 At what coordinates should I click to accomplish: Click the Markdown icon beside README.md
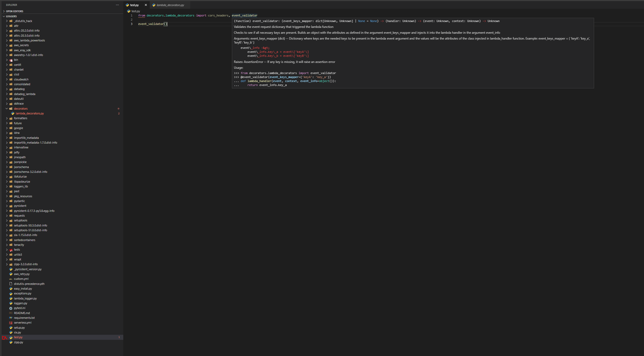click(10, 313)
